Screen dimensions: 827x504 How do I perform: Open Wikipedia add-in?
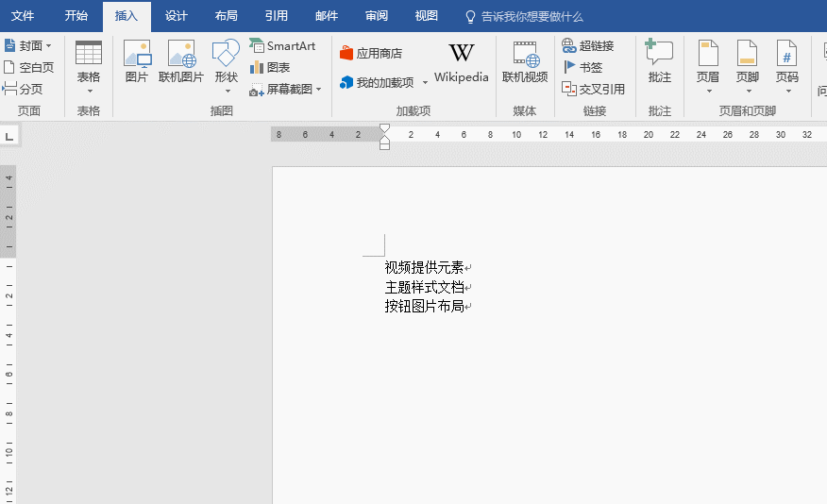[x=461, y=62]
